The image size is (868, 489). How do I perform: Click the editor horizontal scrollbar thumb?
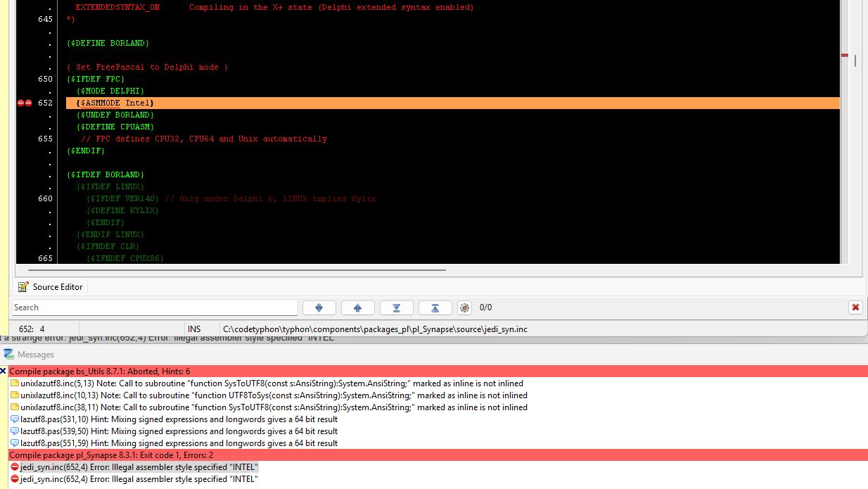pyautogui.click(x=236, y=269)
